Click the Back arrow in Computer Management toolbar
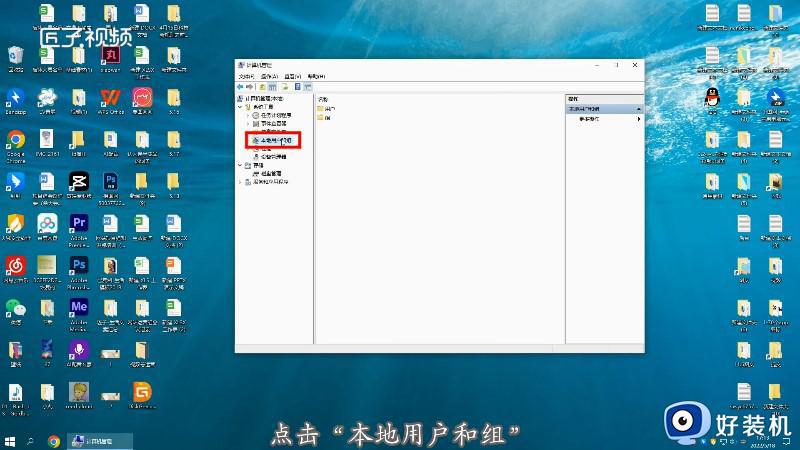This screenshot has width=800, height=450. tap(240, 87)
